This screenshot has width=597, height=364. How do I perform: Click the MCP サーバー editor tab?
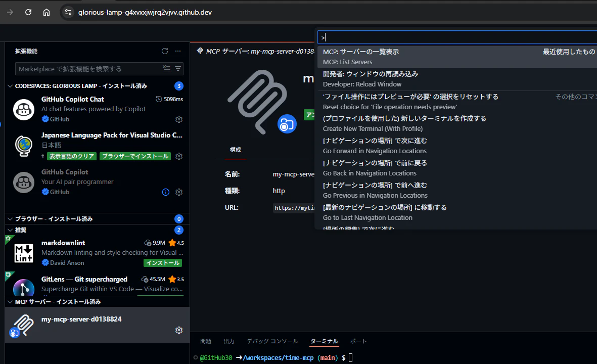(256, 51)
